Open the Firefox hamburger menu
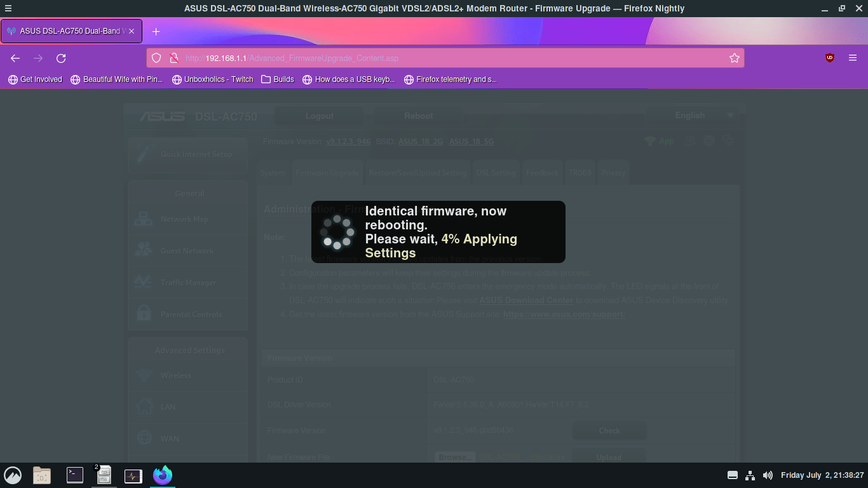 (853, 58)
